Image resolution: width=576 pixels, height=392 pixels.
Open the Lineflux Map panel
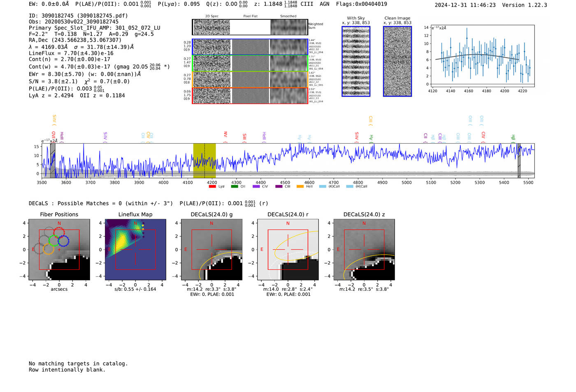click(x=135, y=250)
